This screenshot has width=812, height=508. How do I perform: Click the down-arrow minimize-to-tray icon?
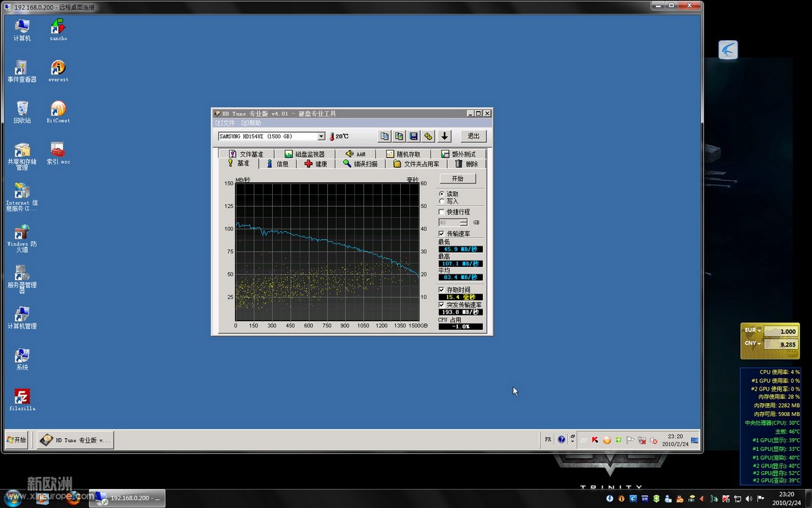(x=445, y=136)
